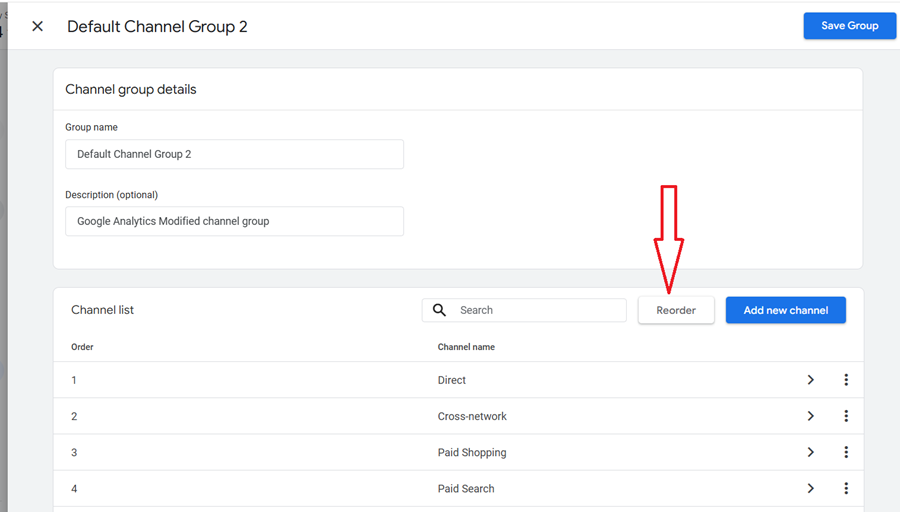Viewport: 900px width, 512px height.
Task: Click the channel list Search field
Action: 524,310
